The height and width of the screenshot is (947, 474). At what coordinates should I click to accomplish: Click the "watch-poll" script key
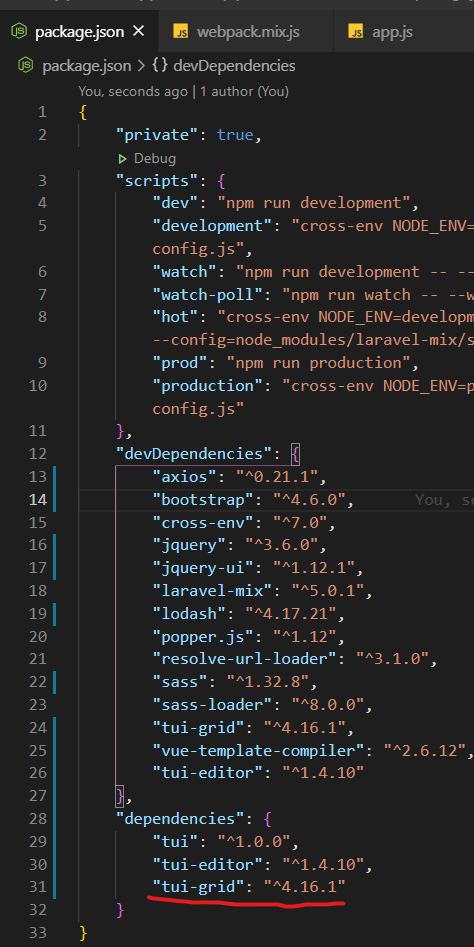pos(208,294)
